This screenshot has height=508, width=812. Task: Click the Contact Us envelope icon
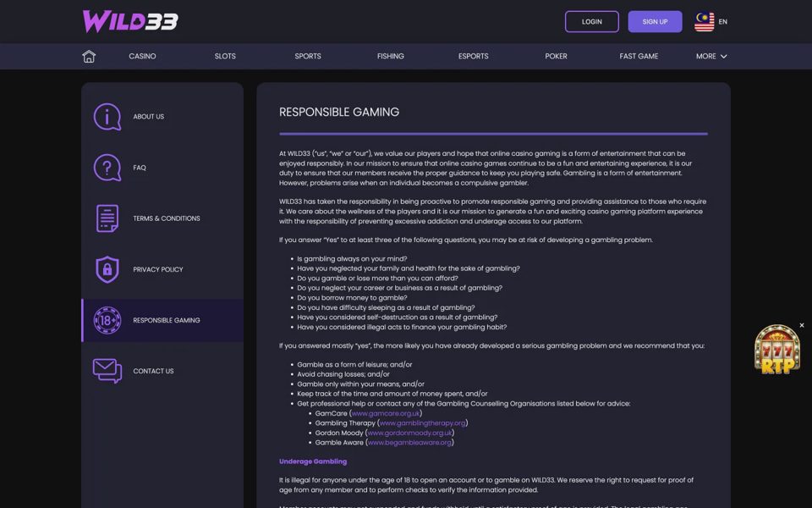pyautogui.click(x=107, y=371)
